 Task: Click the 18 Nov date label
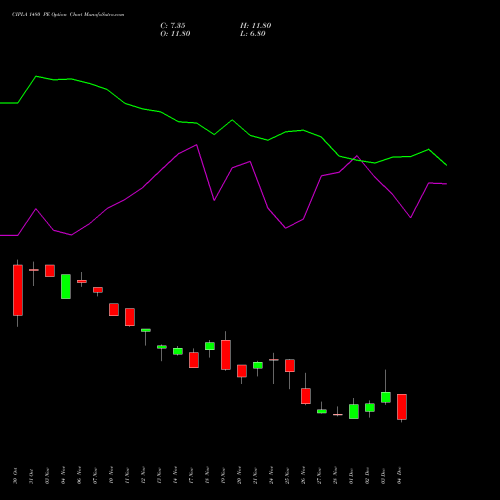click(x=207, y=476)
